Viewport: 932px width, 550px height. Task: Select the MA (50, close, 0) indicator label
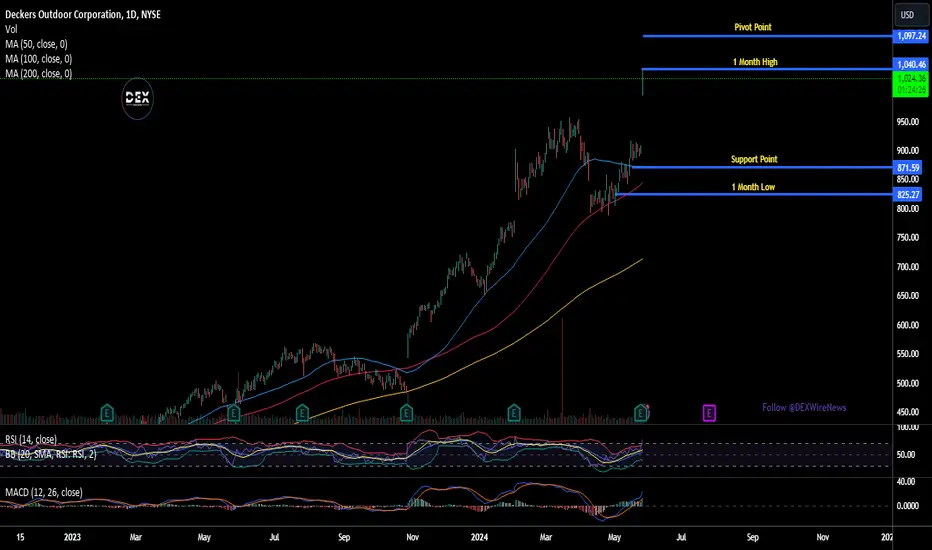36,44
